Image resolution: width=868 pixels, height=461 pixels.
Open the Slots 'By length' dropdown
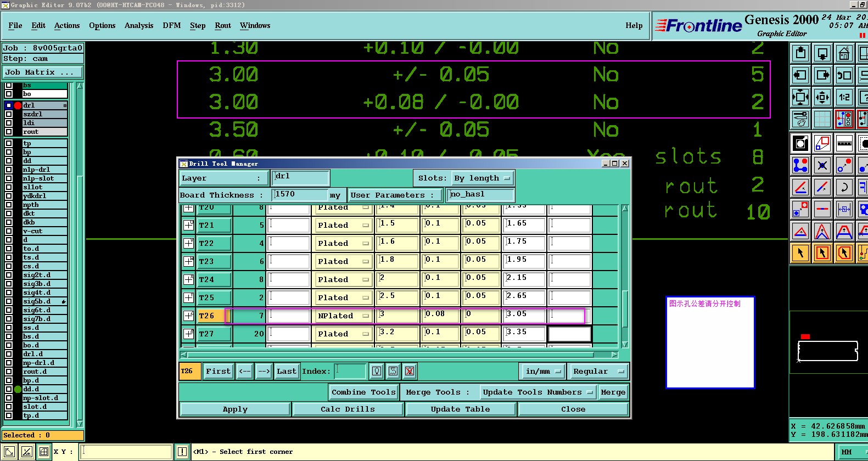coord(483,178)
